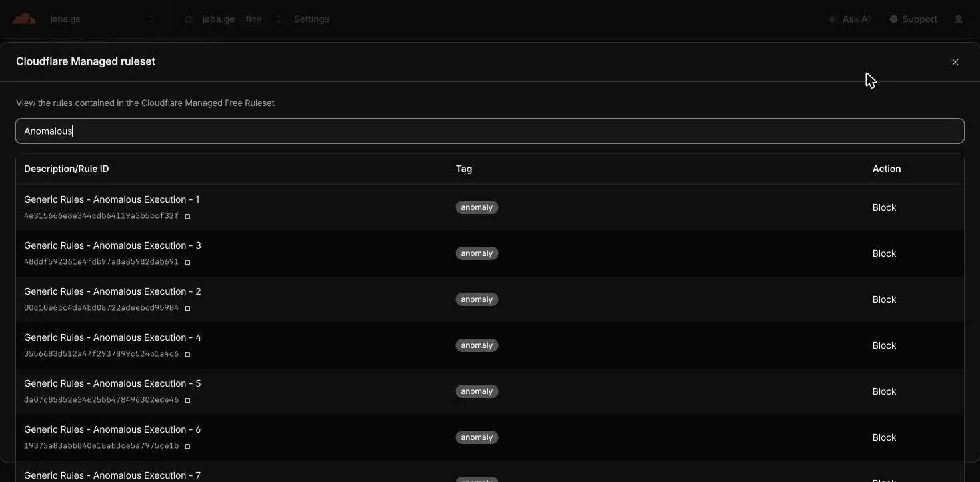Click anomaly tag on Anomalous Execution - 2
This screenshot has width=980, height=482.
[477, 299]
